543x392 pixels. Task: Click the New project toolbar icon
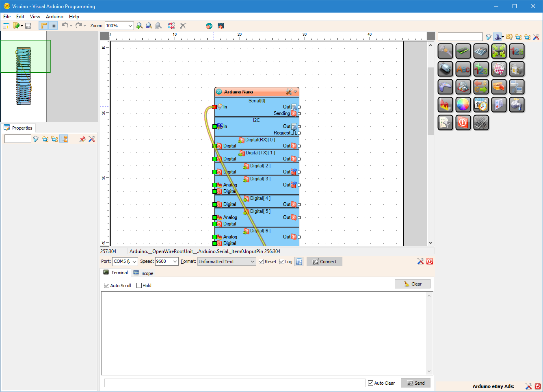coord(6,26)
